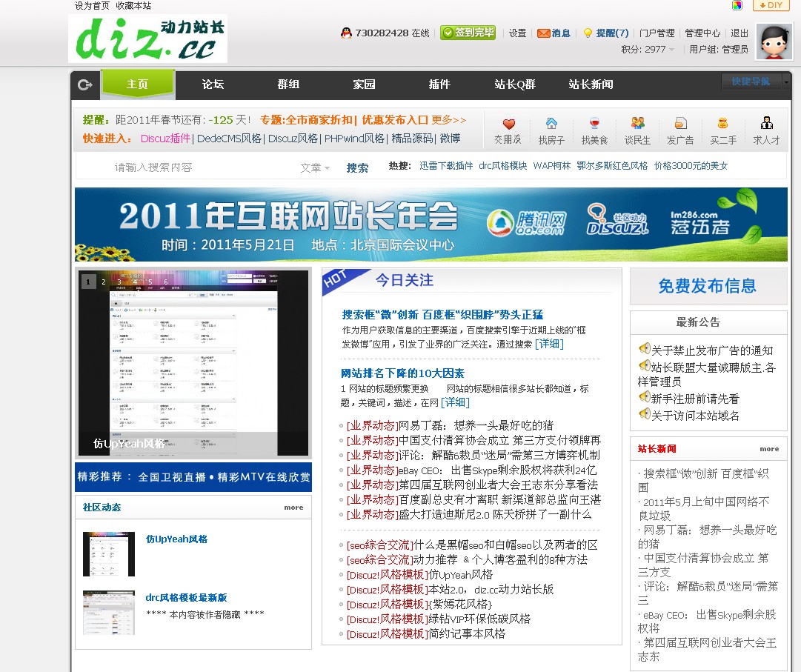
Task: Click the 更多>> link in the reminder bar
Action: pos(449,120)
